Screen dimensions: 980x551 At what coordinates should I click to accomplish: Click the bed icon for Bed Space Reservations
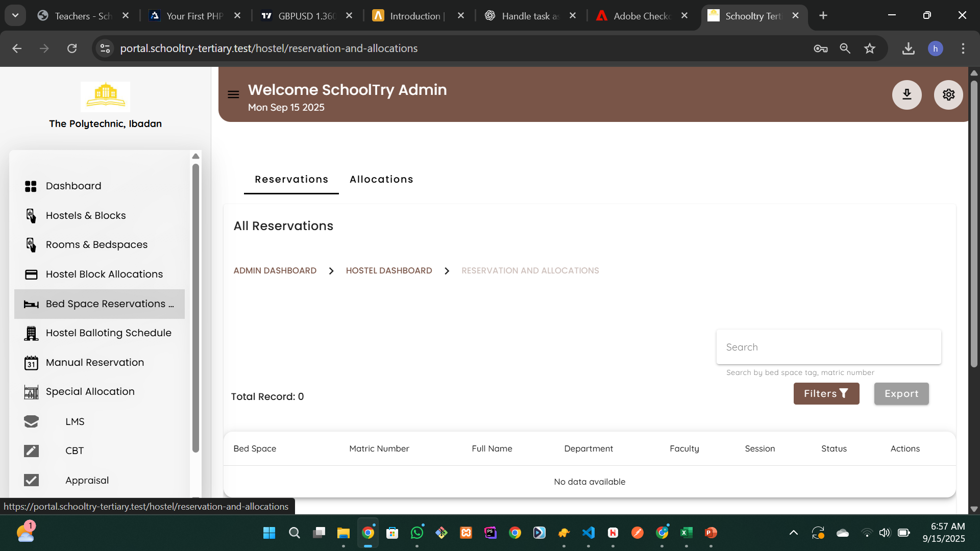pos(31,304)
